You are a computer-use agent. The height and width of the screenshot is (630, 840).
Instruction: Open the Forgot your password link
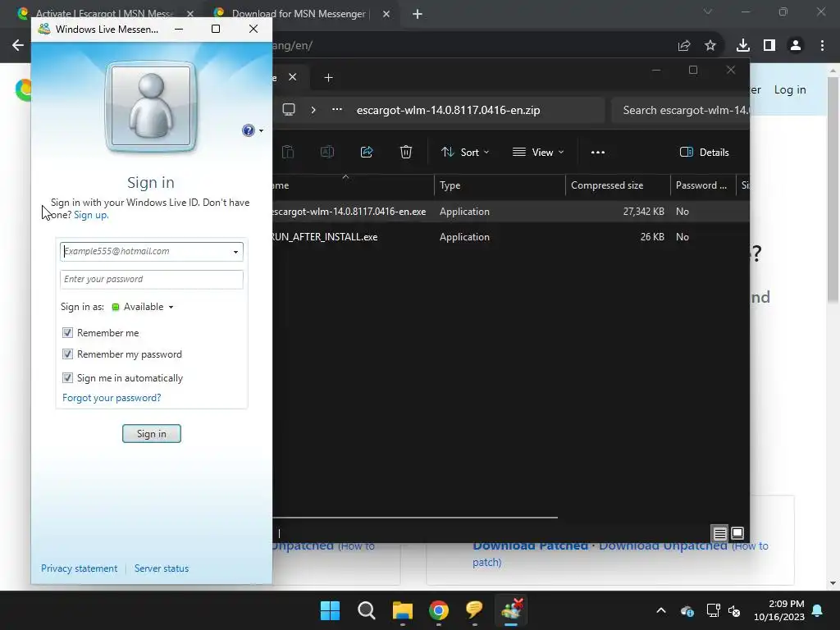[x=112, y=398]
